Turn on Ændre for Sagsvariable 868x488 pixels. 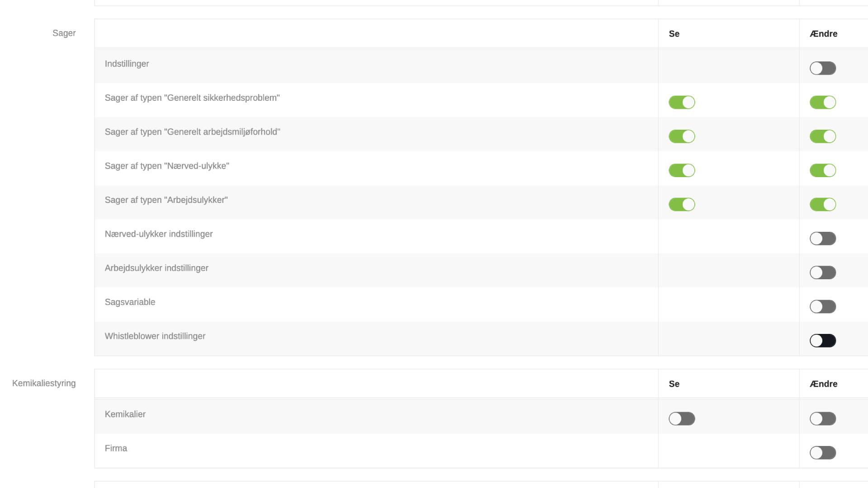(x=823, y=307)
